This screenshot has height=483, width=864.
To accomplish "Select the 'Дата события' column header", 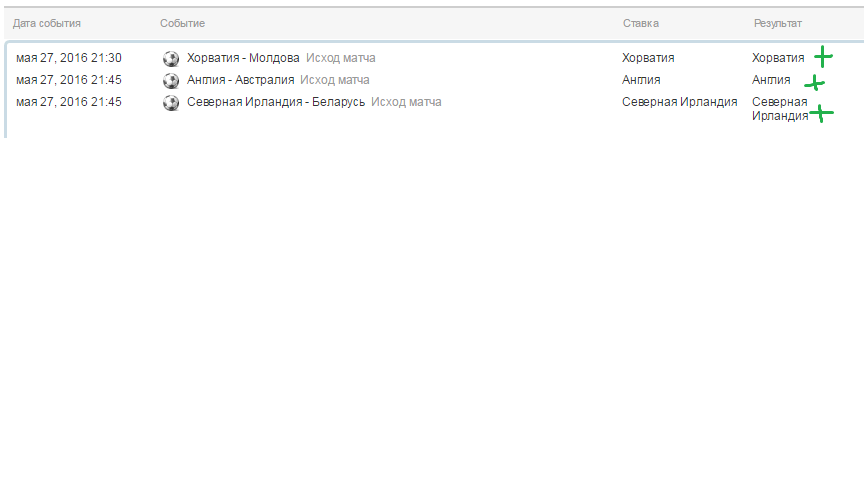I will pyautogui.click(x=47, y=23).
